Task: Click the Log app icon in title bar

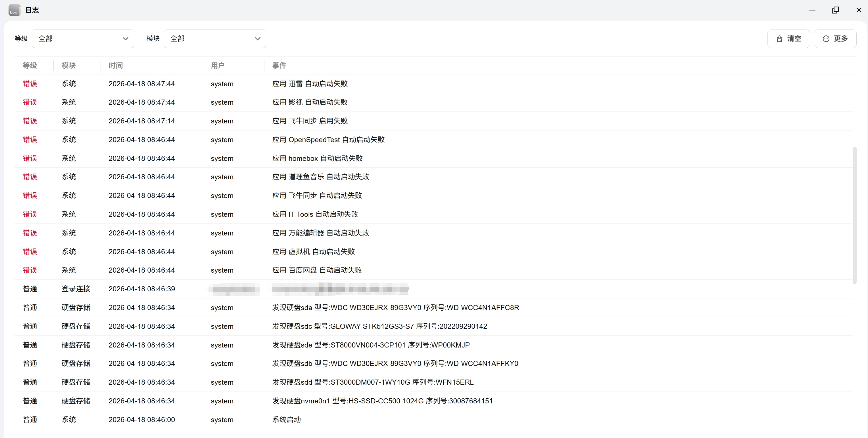Action: 14,10
